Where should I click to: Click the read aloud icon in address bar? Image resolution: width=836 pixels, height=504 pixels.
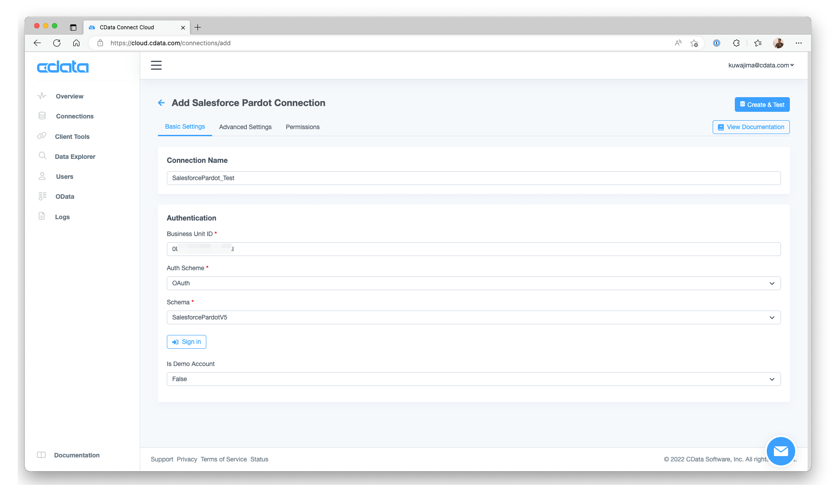pyautogui.click(x=678, y=43)
